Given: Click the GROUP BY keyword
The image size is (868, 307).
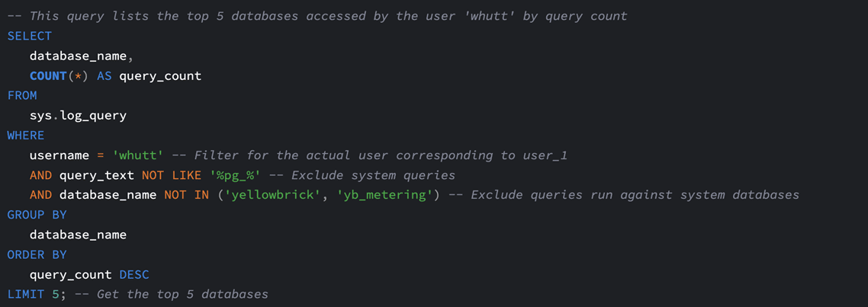Looking at the screenshot, I should click(x=37, y=215).
